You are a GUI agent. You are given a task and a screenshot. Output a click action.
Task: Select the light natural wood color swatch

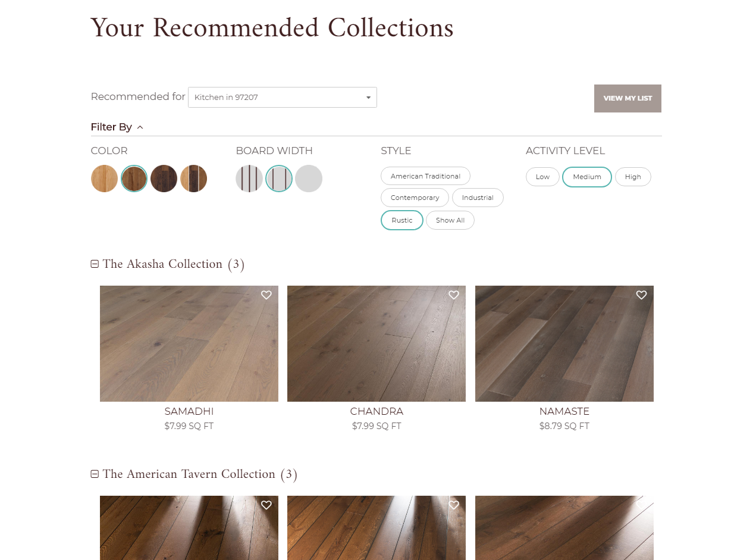(x=104, y=179)
